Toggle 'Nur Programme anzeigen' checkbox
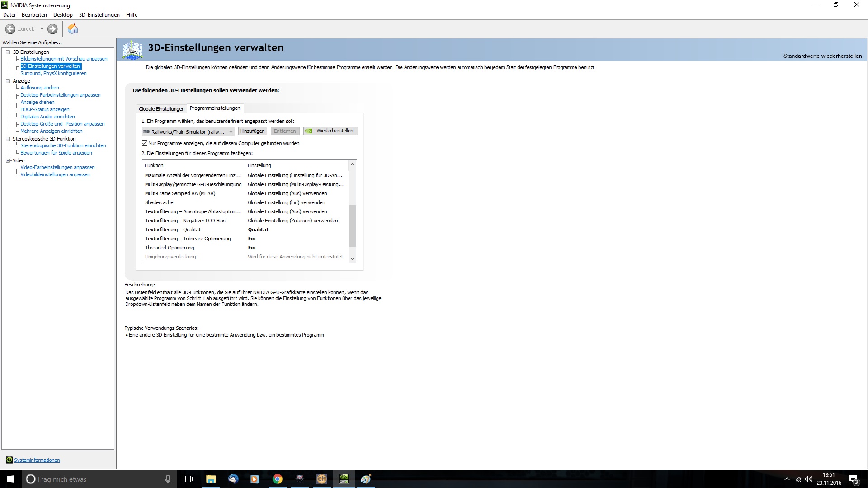 point(145,143)
